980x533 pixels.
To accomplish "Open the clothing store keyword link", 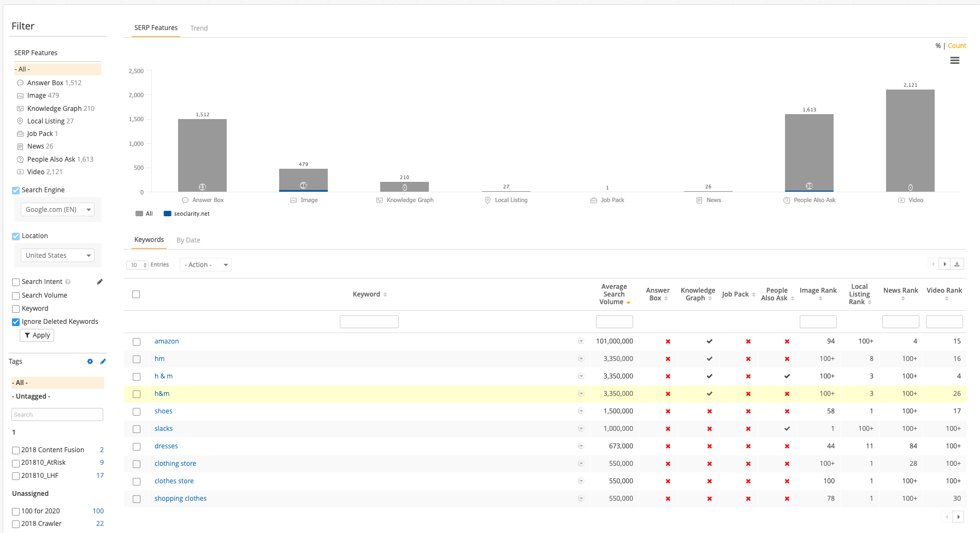I will coord(175,463).
